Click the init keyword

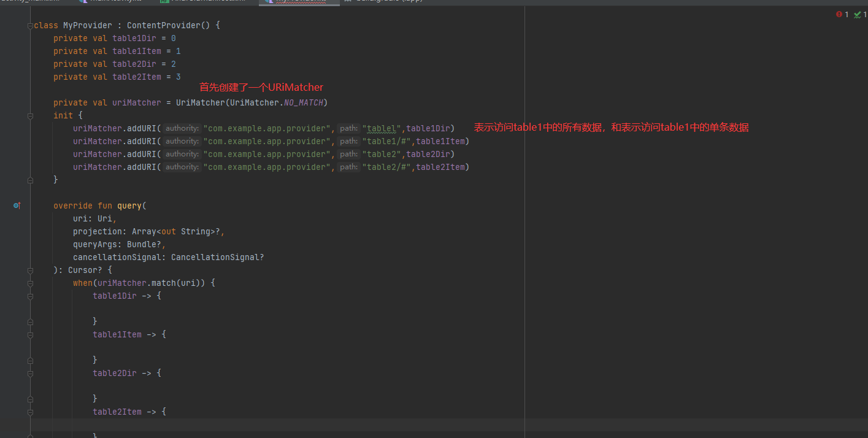tap(63, 115)
